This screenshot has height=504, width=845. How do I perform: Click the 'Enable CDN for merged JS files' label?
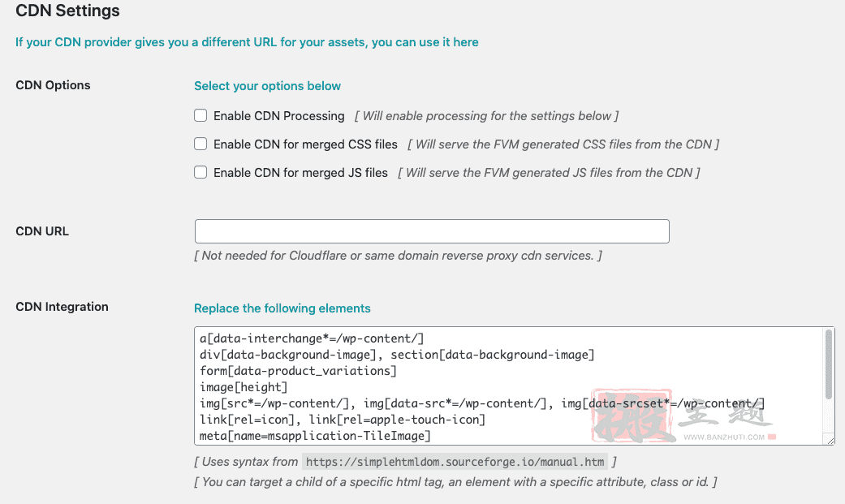300,173
